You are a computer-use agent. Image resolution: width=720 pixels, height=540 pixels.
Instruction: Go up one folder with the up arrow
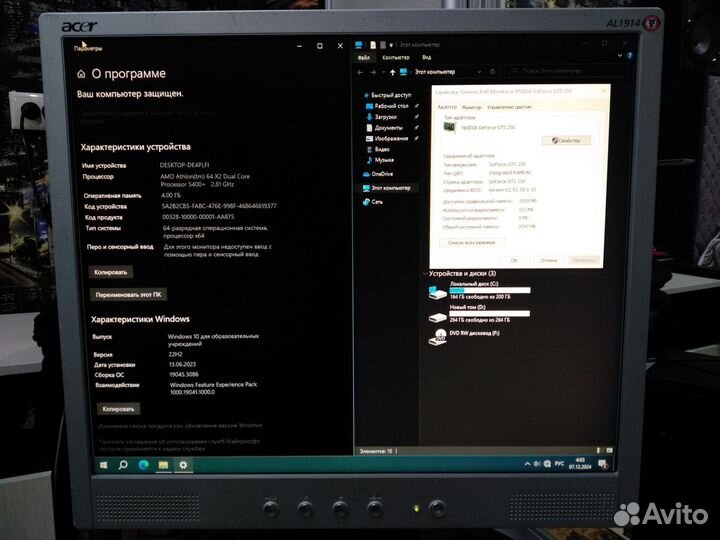pyautogui.click(x=392, y=72)
